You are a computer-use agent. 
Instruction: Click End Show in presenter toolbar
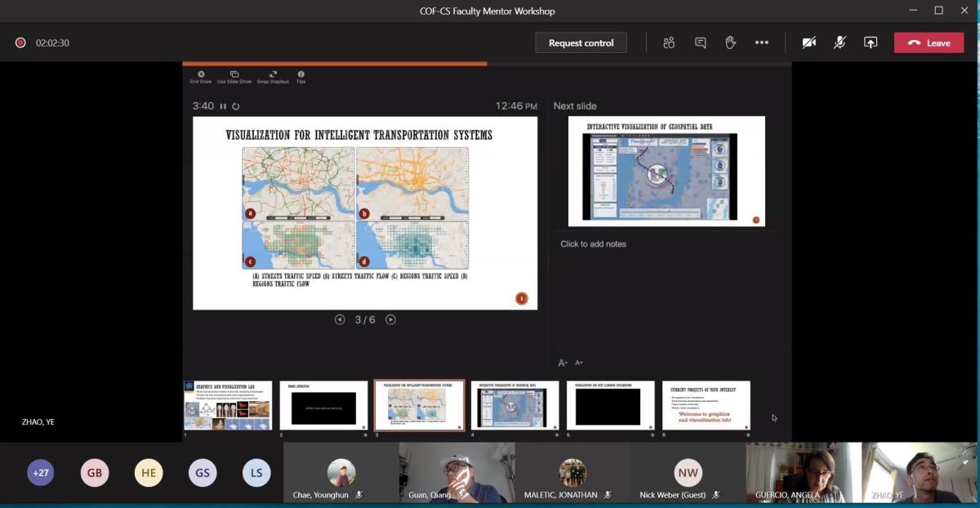click(201, 77)
